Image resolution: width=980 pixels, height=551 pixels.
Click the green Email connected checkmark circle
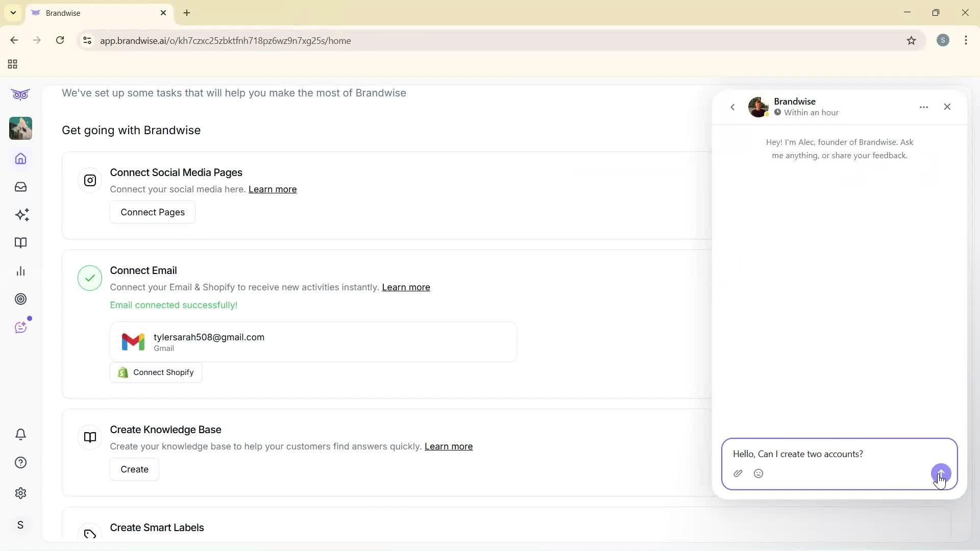tap(89, 278)
